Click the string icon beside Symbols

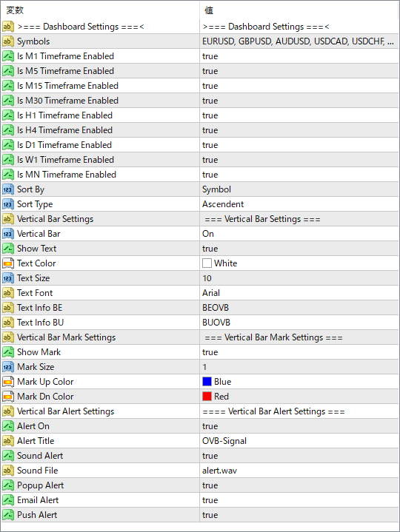(8, 41)
